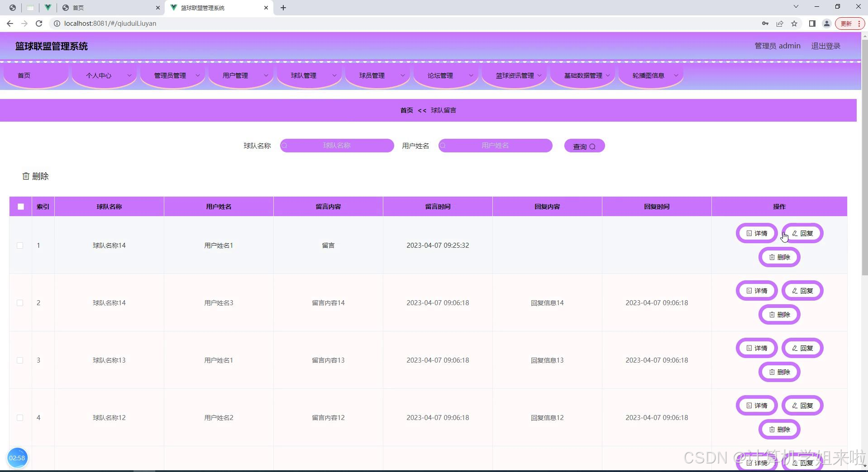
Task: Expand the 球员管理 menu
Action: pyautogui.click(x=378, y=76)
